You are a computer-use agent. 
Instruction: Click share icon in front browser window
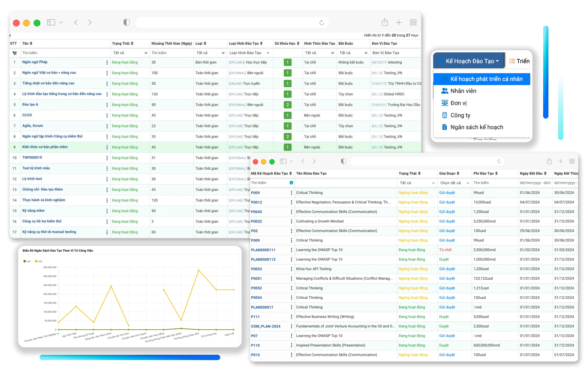(x=549, y=161)
